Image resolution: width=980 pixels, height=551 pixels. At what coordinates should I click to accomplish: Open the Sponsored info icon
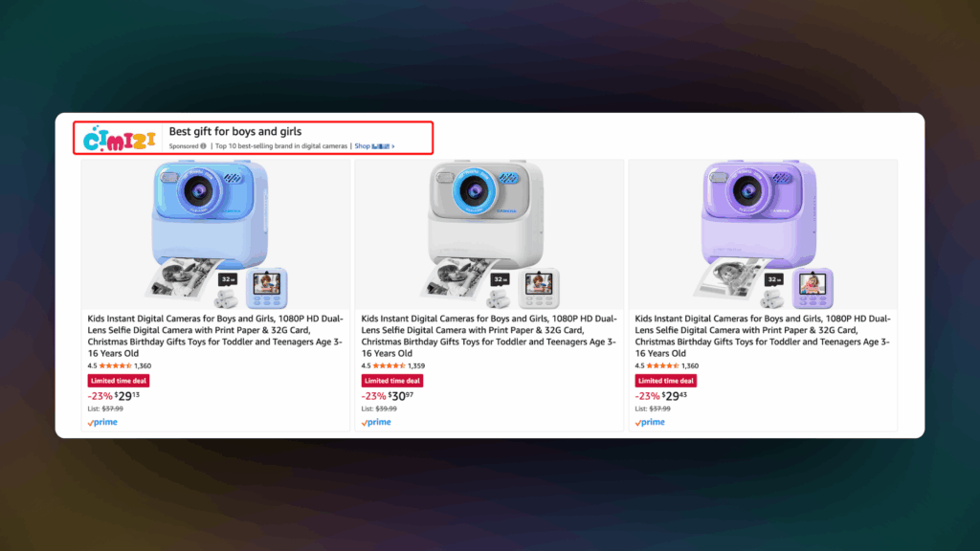203,146
